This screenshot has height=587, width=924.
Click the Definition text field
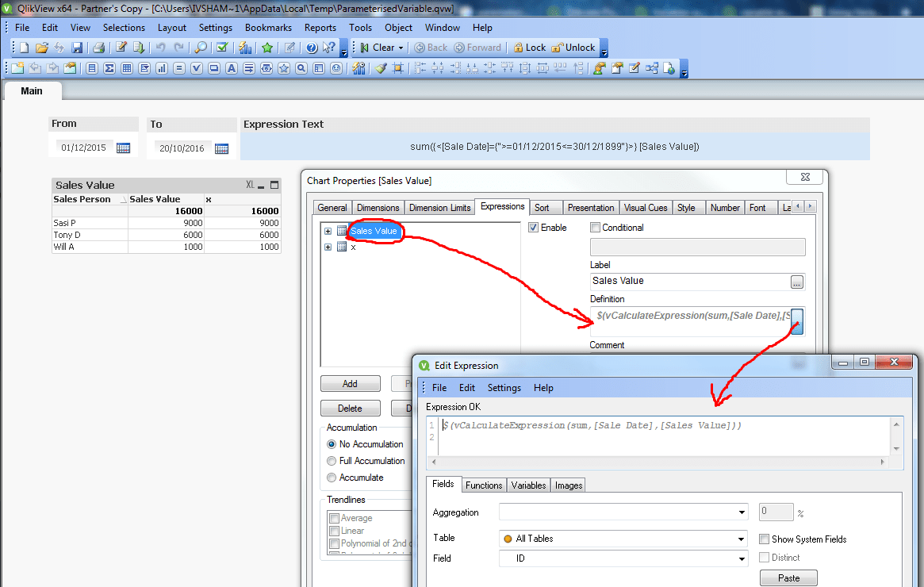pyautogui.click(x=690, y=321)
